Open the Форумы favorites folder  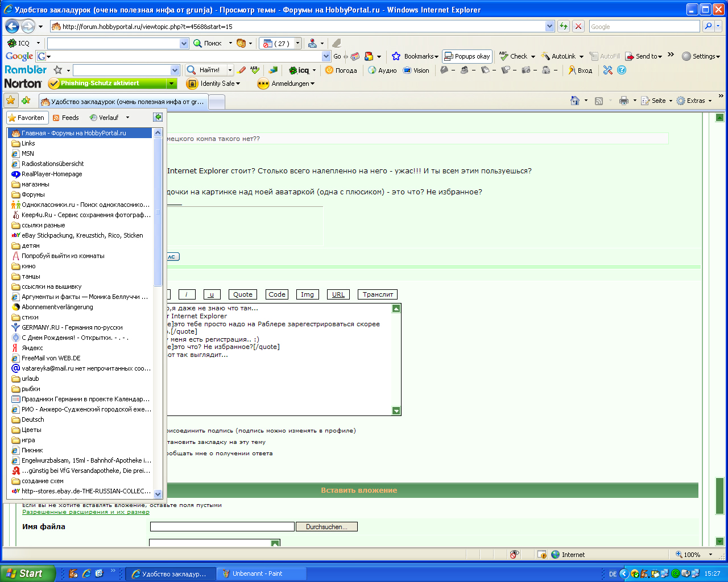[33, 194]
